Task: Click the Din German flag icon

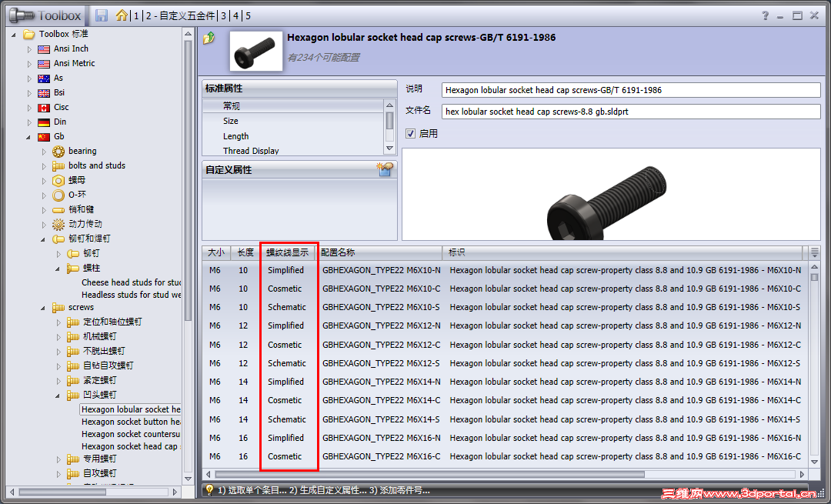Action: 44,122
